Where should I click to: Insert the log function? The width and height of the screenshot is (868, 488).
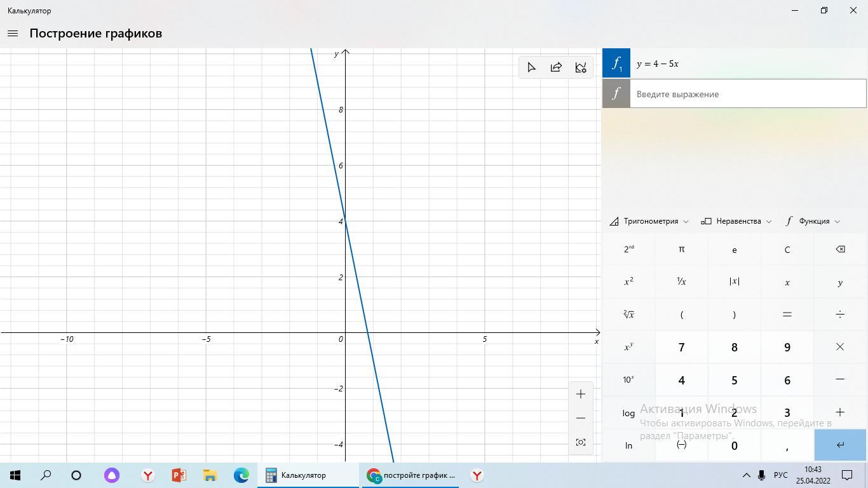(x=628, y=413)
